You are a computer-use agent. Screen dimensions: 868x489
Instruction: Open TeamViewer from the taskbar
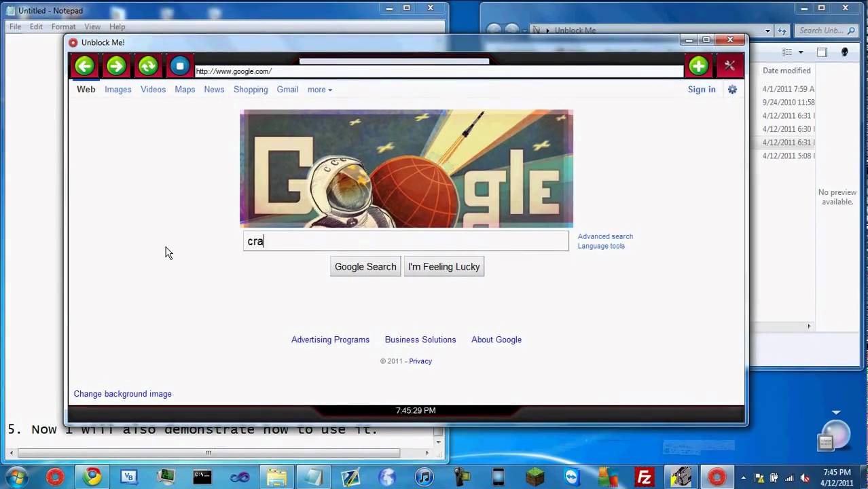[x=572, y=477]
